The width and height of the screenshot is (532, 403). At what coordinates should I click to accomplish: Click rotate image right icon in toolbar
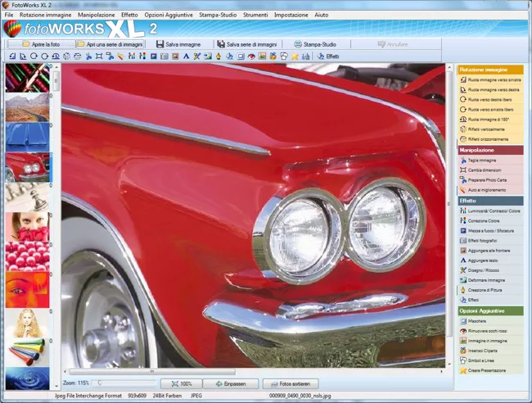click(x=23, y=57)
